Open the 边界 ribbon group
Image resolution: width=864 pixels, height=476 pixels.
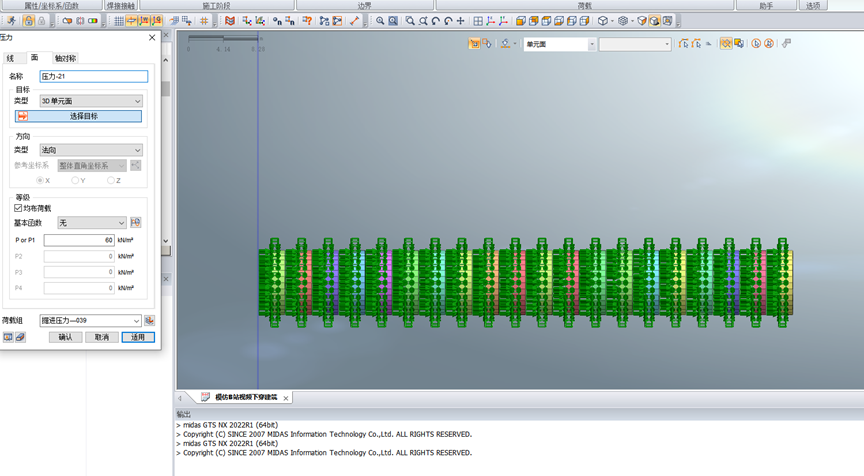365,6
